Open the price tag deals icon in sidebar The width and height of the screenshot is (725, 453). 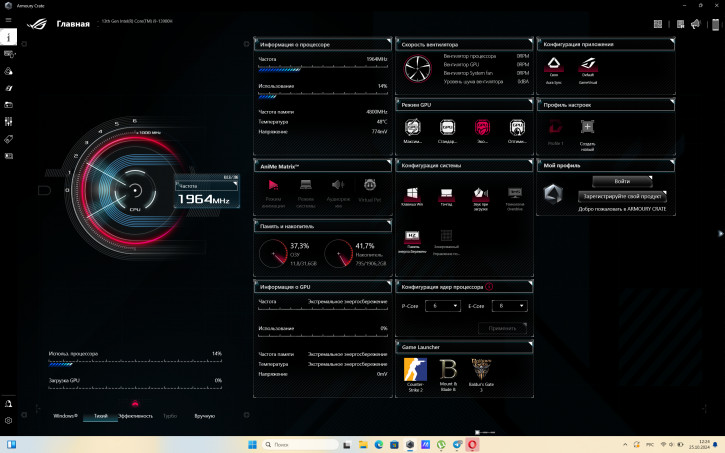click(8, 139)
